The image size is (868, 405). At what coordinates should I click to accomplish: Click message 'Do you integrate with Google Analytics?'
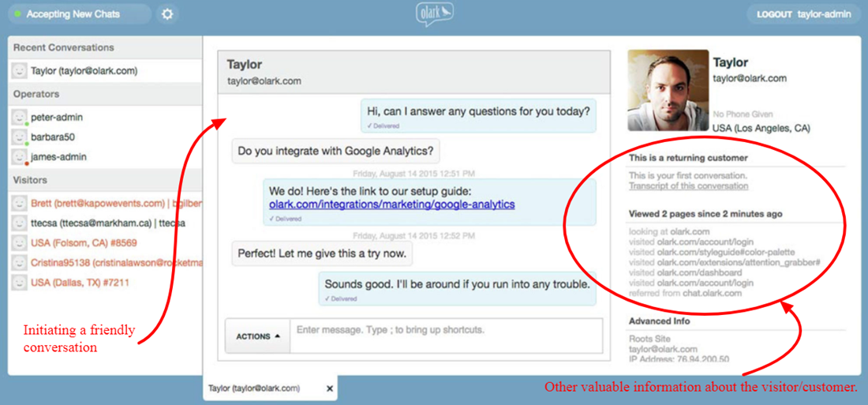(335, 151)
